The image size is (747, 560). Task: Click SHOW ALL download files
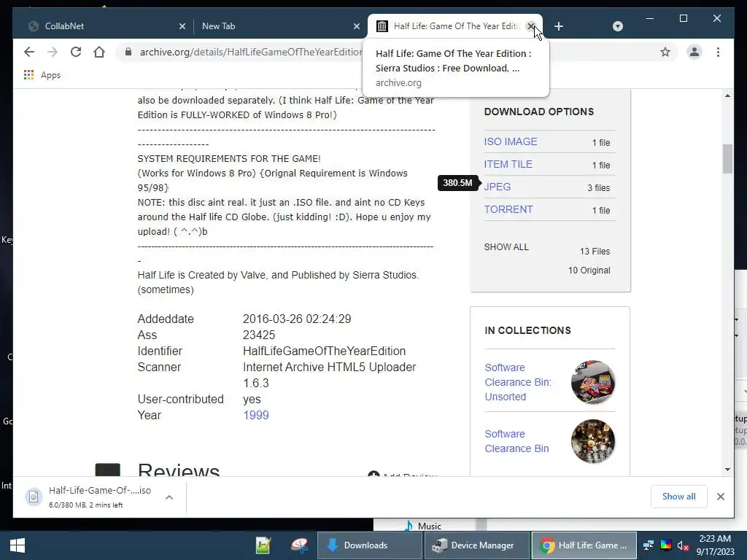pyautogui.click(x=506, y=246)
